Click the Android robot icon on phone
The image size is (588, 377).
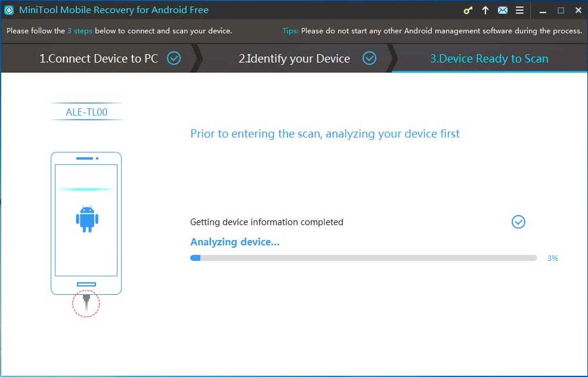87,219
